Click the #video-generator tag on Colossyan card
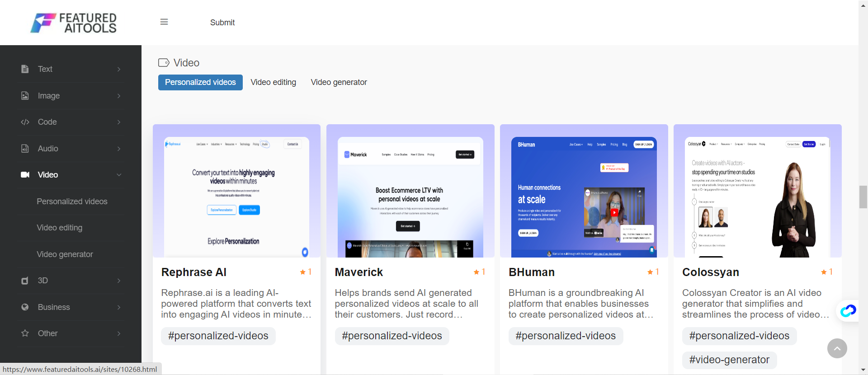 (729, 360)
